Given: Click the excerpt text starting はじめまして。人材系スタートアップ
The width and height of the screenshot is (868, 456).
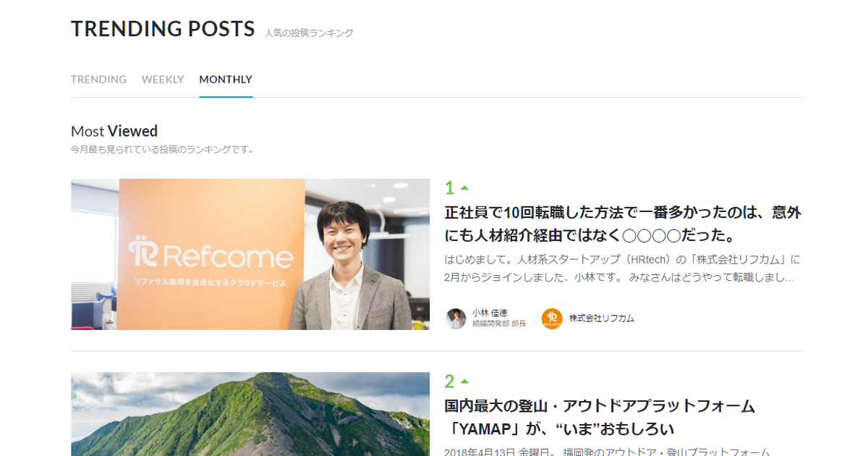Looking at the screenshot, I should click(622, 268).
